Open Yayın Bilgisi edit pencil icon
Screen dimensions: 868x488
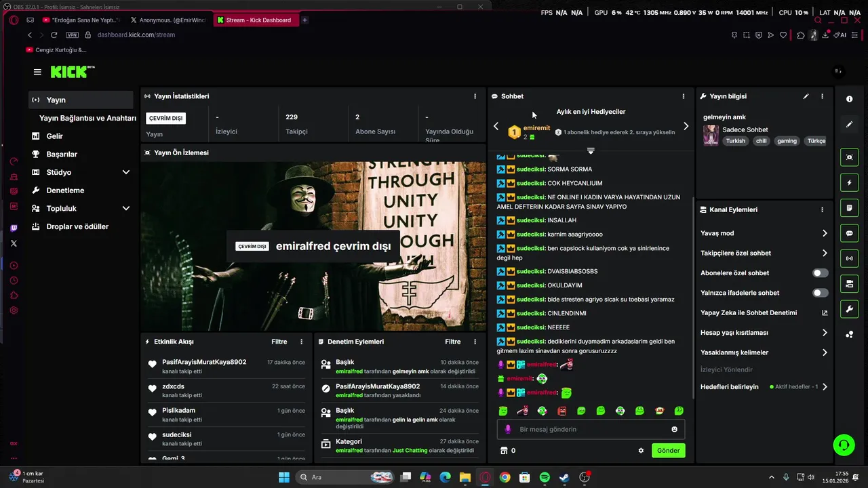tap(806, 96)
